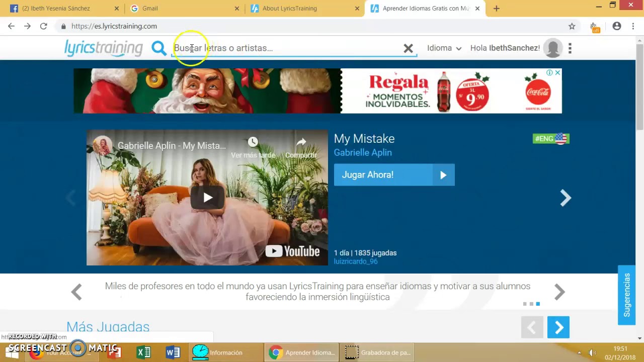
Task: Click the channel avatar in the video
Action: (102, 146)
